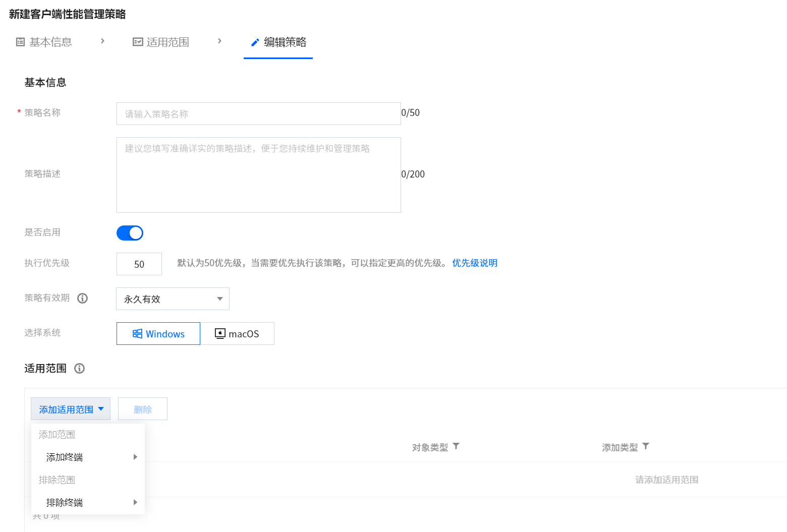Viewport: 787px width, 532px height.
Task: Click the 0/50 character counter
Action: pos(411,113)
